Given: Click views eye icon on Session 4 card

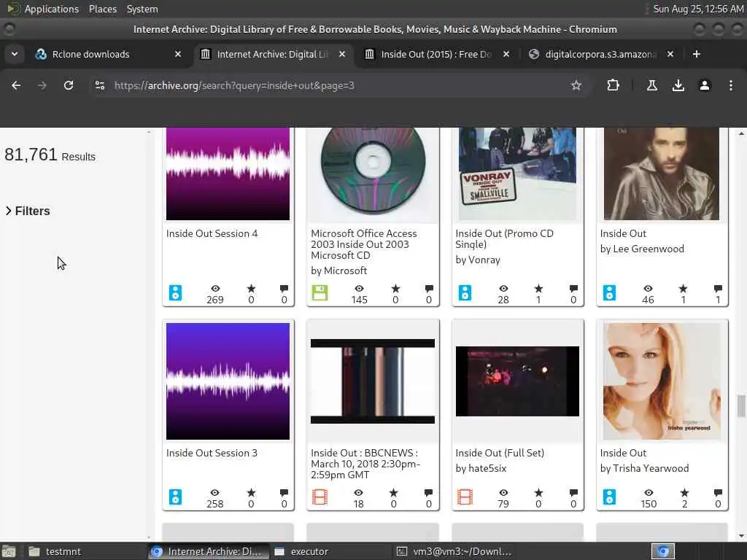Looking at the screenshot, I should pyautogui.click(x=215, y=289).
